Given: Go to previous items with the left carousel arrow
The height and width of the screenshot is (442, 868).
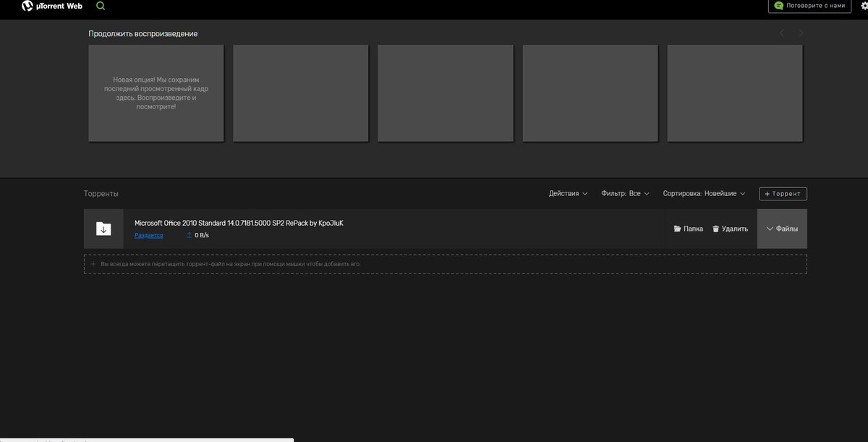Looking at the screenshot, I should coord(782,33).
